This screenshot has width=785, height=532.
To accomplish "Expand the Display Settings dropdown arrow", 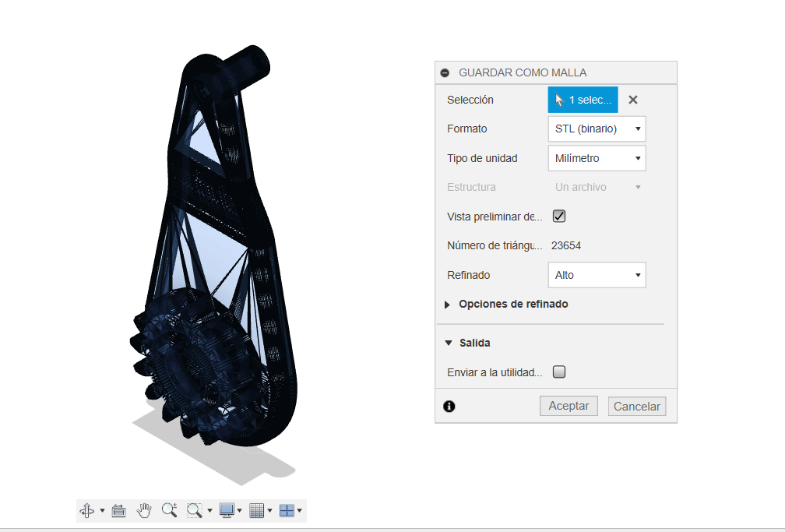I will [x=239, y=511].
